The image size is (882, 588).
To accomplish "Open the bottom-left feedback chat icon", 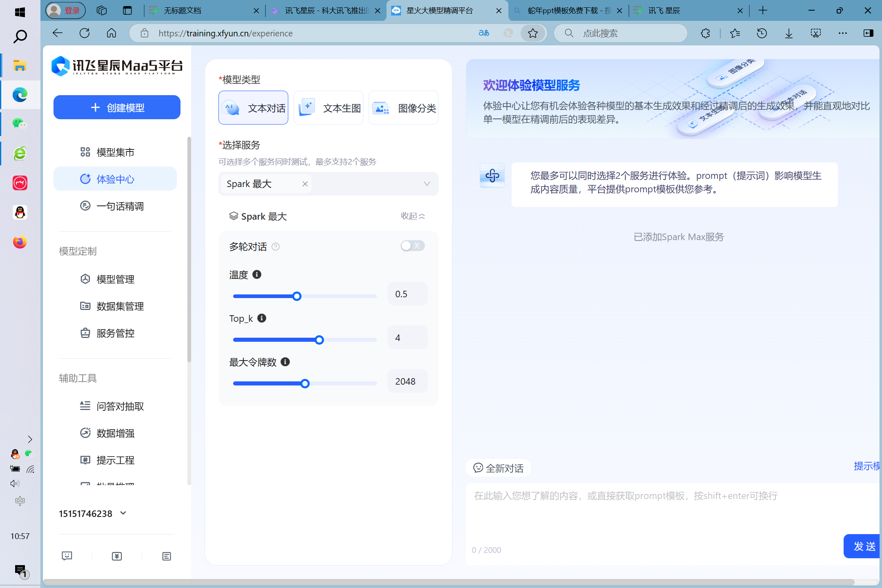I will (x=67, y=556).
